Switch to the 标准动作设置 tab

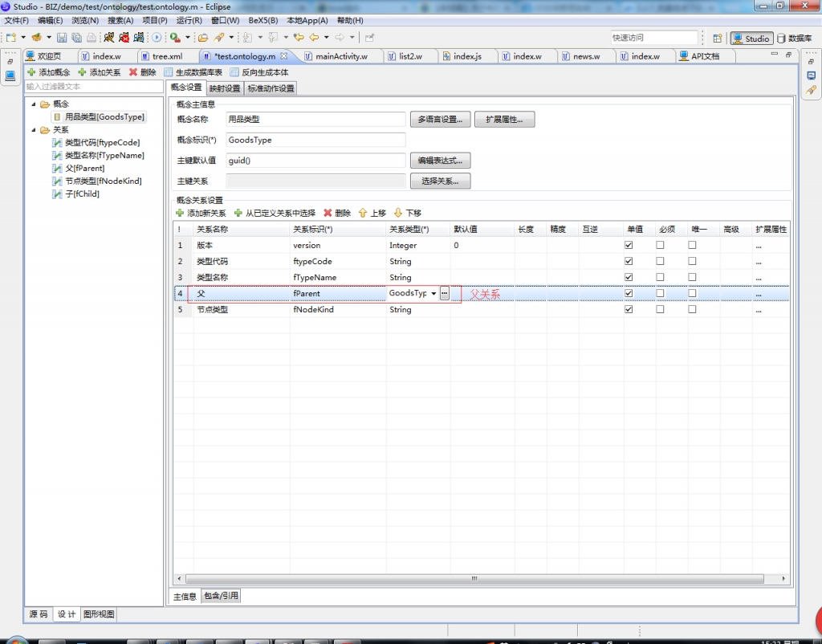pyautogui.click(x=271, y=88)
